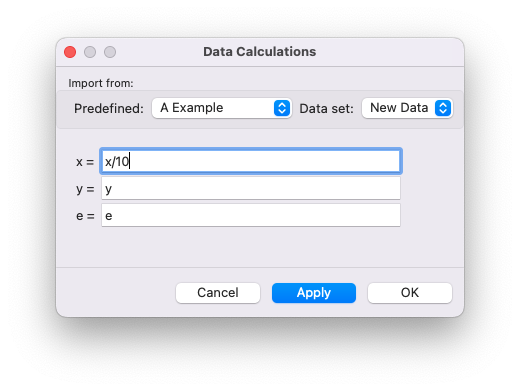Click the 'e =' label
Image resolution: width=520 pixels, height=391 pixels.
[85, 216]
